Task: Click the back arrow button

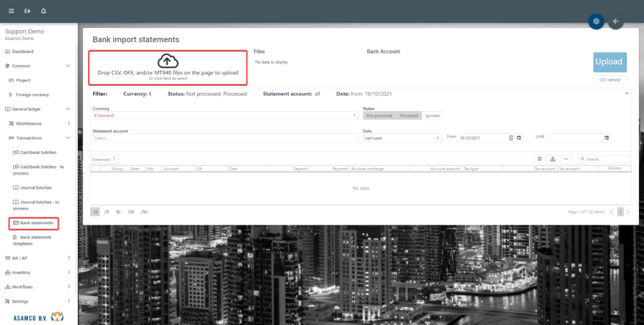Action: [615, 21]
